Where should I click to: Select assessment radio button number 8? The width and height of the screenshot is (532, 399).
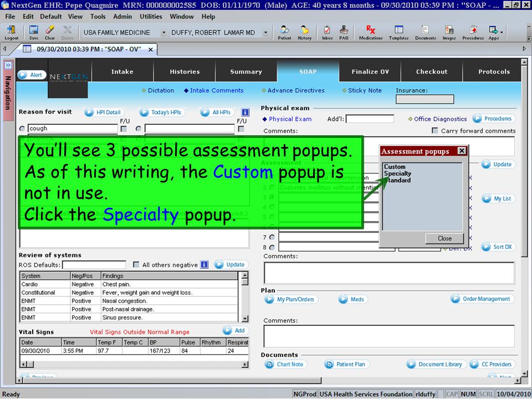tap(272, 247)
